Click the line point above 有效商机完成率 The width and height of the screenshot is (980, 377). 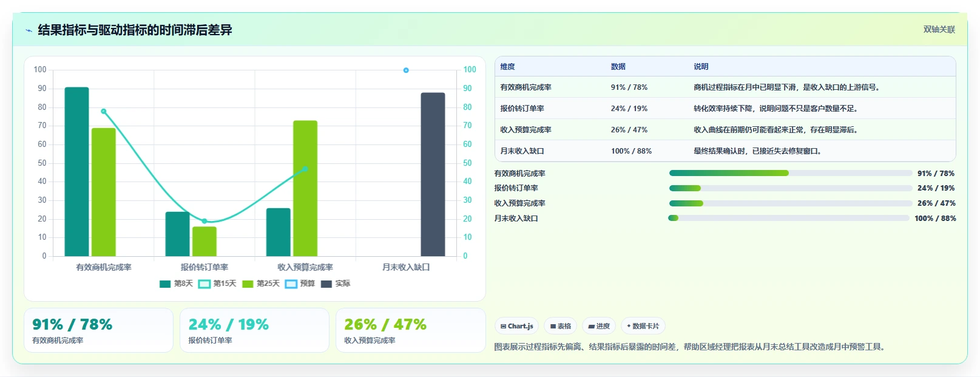(x=103, y=111)
